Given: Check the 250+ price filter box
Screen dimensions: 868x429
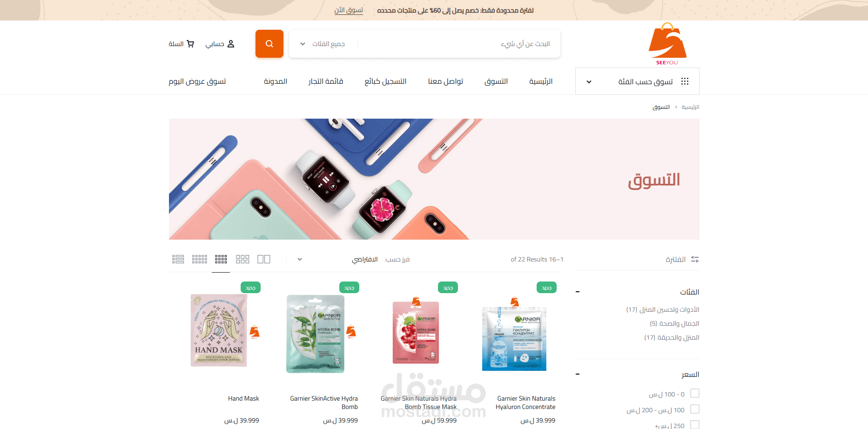Looking at the screenshot, I should point(695,425).
